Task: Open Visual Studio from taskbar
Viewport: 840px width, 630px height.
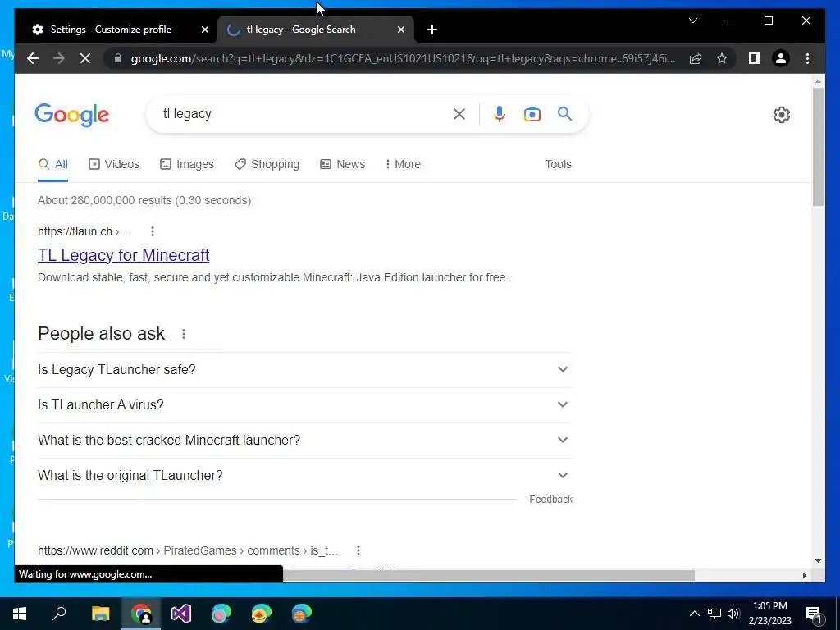Action: [x=181, y=614]
